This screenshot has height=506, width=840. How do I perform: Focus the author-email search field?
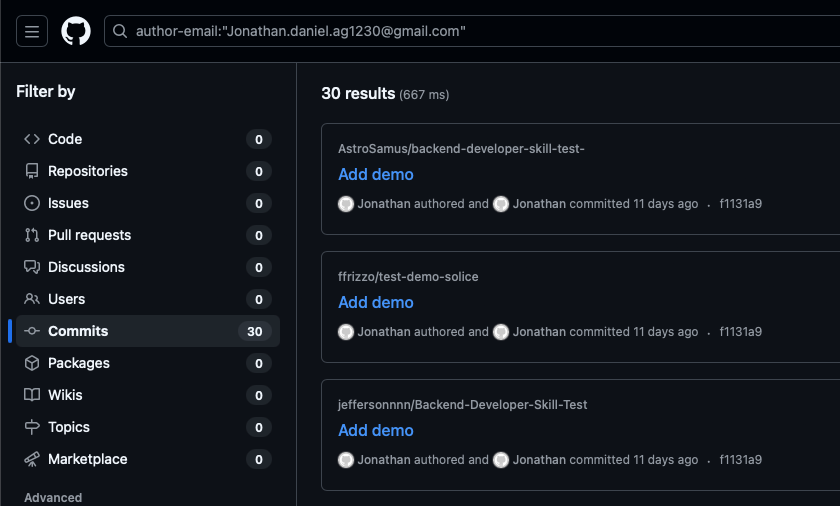click(x=471, y=31)
